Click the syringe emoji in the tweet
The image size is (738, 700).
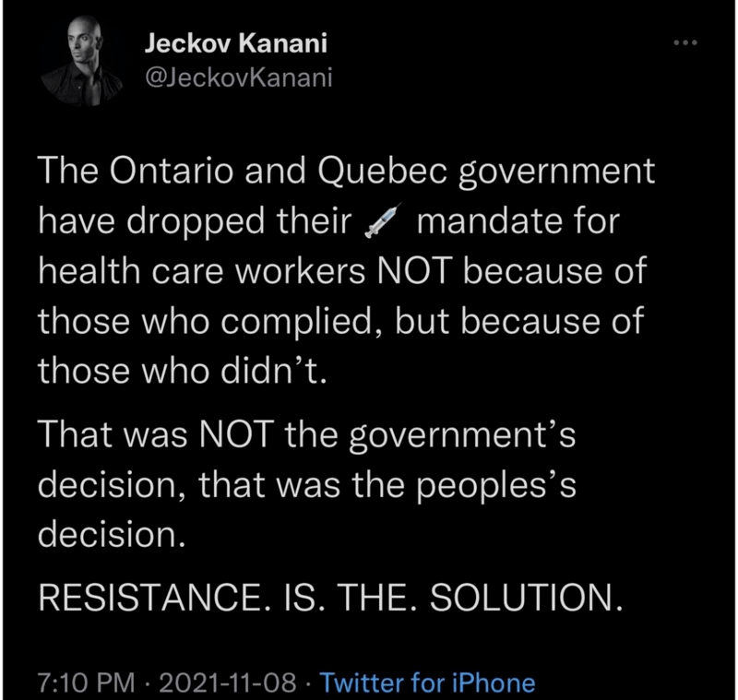(380, 224)
